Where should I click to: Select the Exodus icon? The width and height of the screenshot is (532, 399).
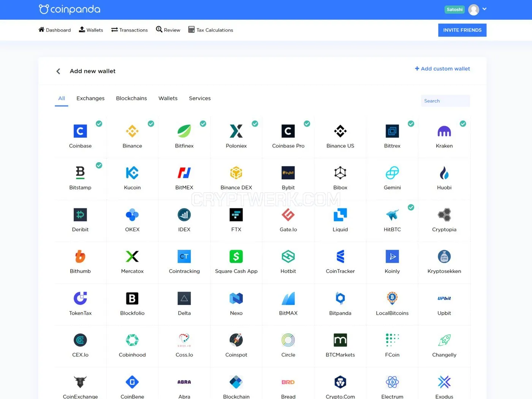pyautogui.click(x=444, y=382)
